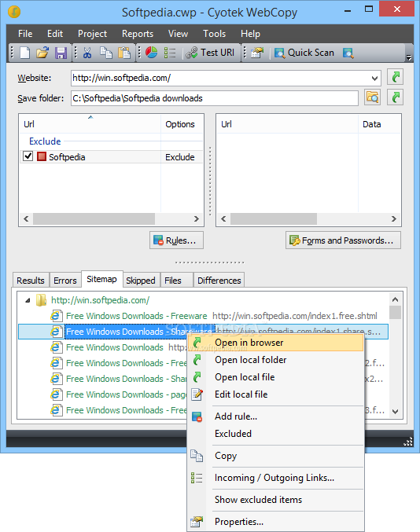This screenshot has height=532, width=420.
Task: Expand the Website URL dropdown
Action: pyautogui.click(x=374, y=79)
